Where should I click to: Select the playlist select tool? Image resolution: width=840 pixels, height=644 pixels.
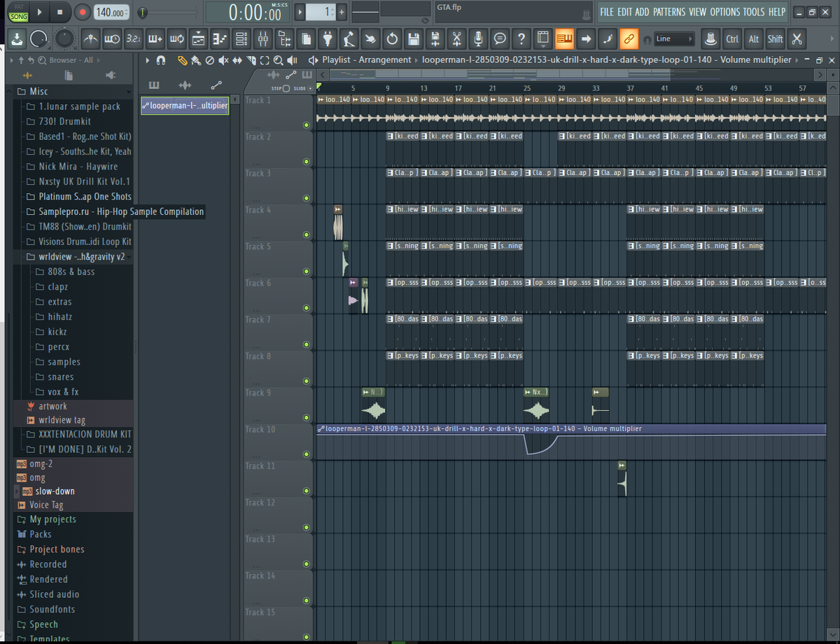pos(265,60)
